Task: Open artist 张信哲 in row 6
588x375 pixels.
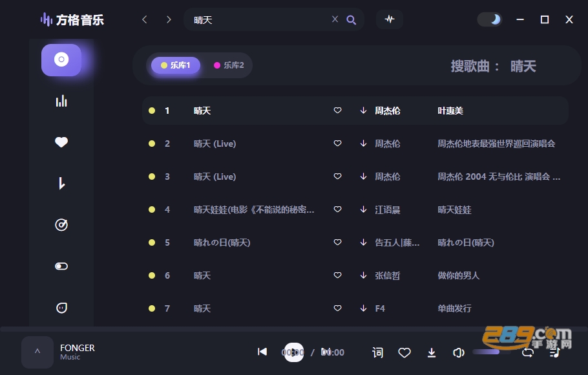Action: (388, 275)
